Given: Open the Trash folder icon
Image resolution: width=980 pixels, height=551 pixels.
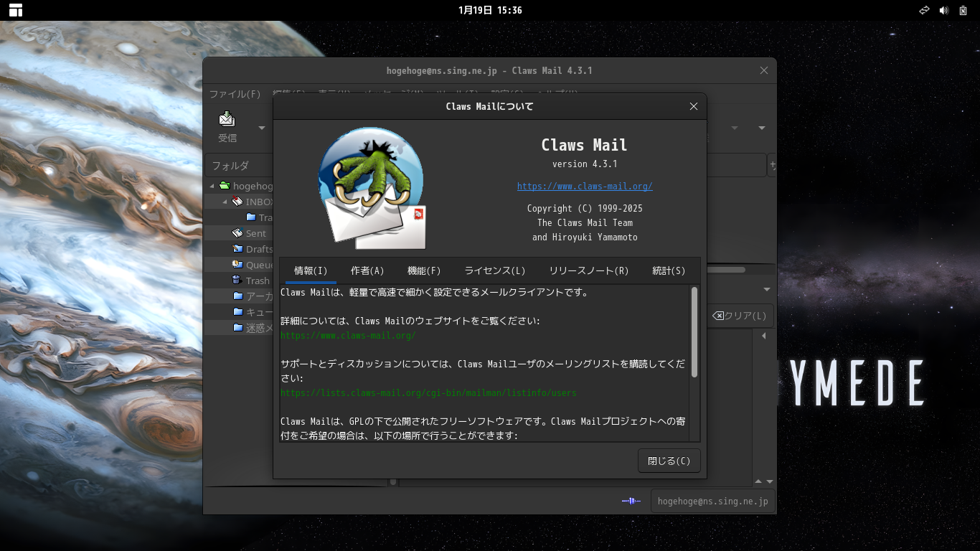Looking at the screenshot, I should pyautogui.click(x=237, y=281).
